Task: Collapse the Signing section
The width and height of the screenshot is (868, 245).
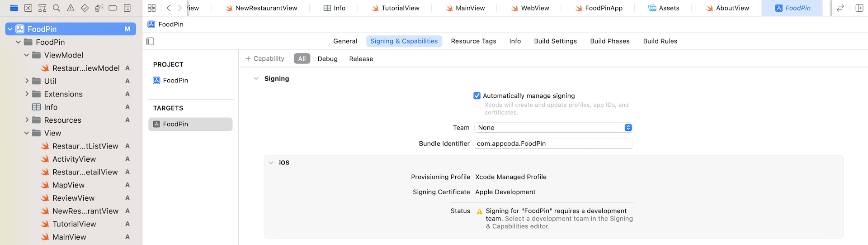Action: pyautogui.click(x=256, y=78)
